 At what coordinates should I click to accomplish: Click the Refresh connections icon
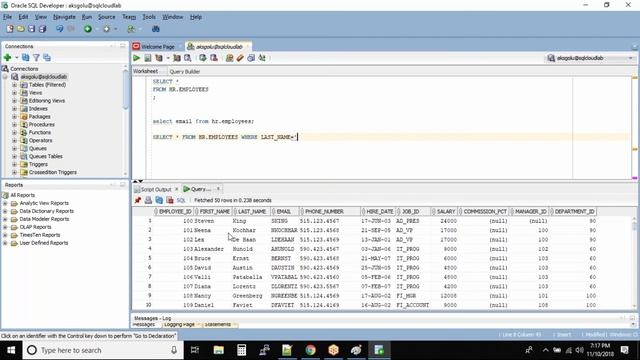point(26,58)
